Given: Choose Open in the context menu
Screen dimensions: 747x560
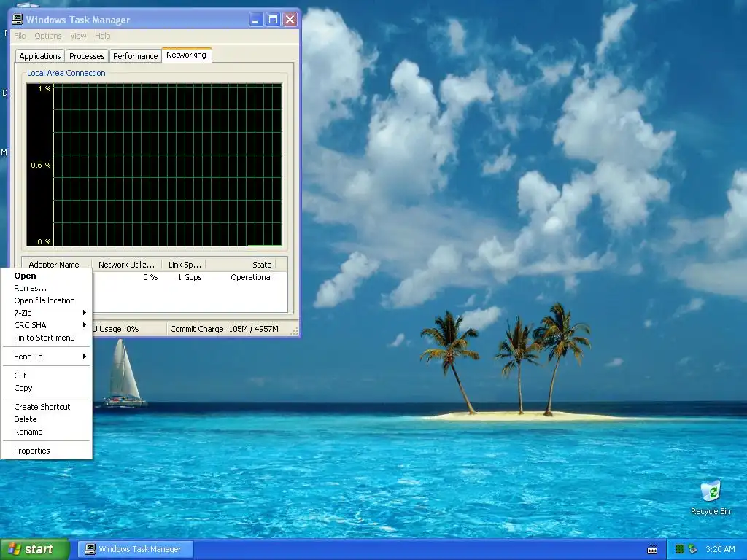Looking at the screenshot, I should click(46, 276).
